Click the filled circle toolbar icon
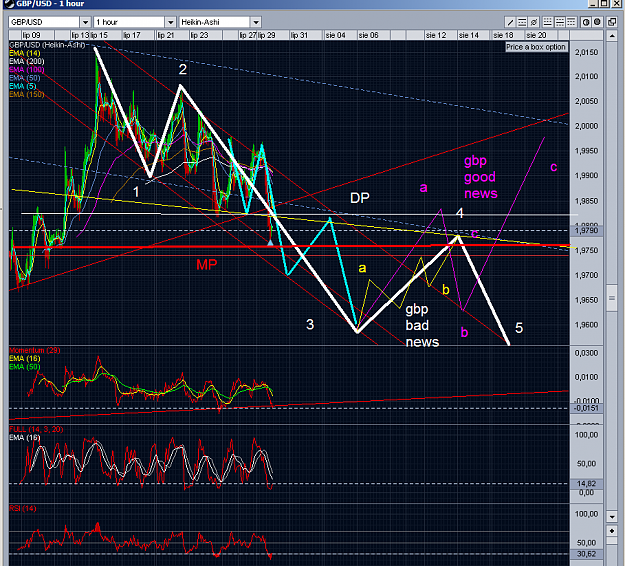Screen dimensions: 625x566 pos(597,22)
